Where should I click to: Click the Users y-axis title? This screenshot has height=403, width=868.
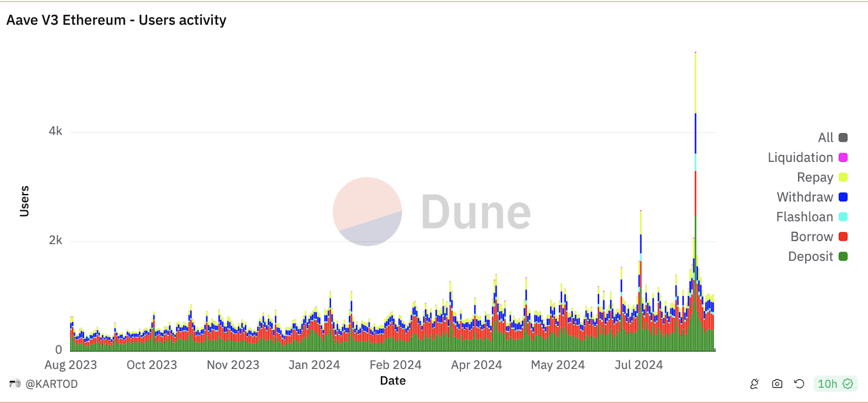point(24,201)
